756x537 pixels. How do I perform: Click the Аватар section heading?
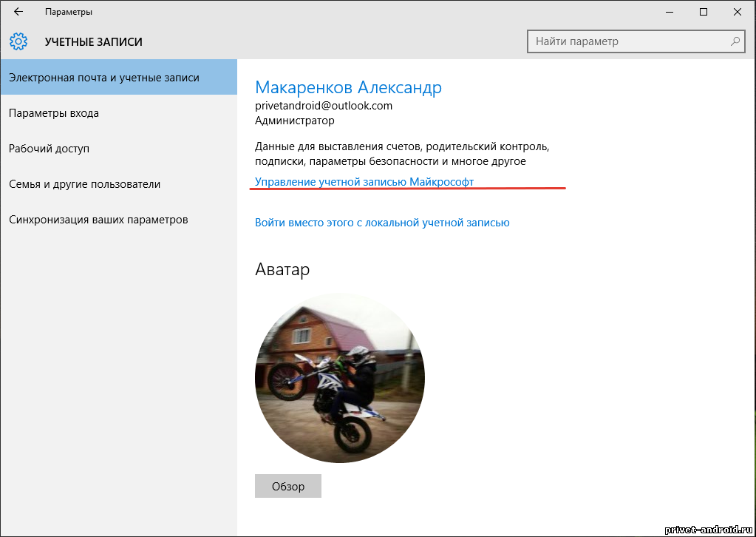pos(282,269)
